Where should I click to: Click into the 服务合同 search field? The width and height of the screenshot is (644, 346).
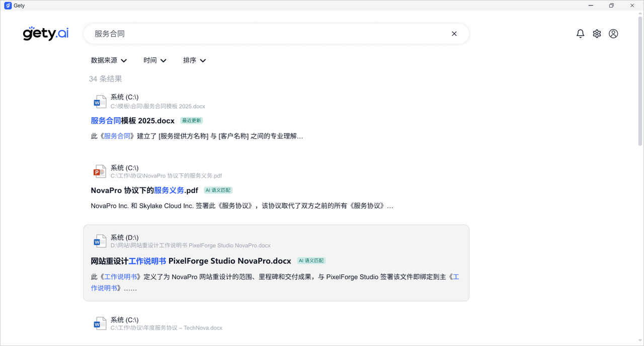point(267,34)
